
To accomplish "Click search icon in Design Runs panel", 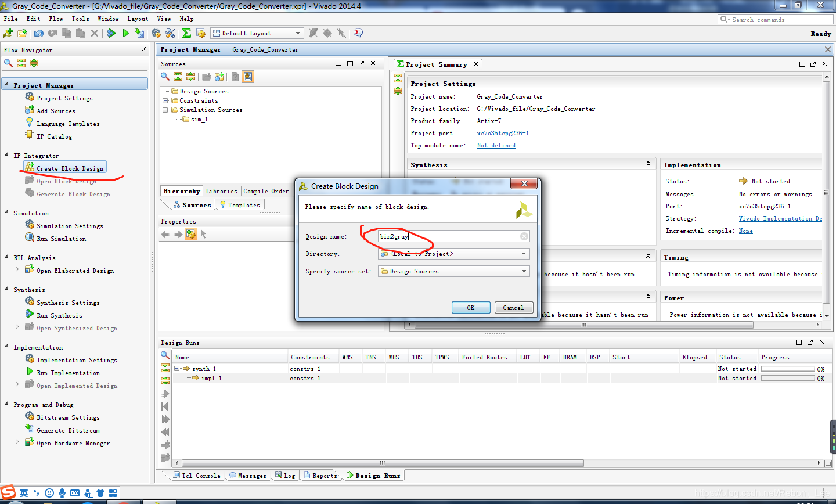I will pos(165,355).
